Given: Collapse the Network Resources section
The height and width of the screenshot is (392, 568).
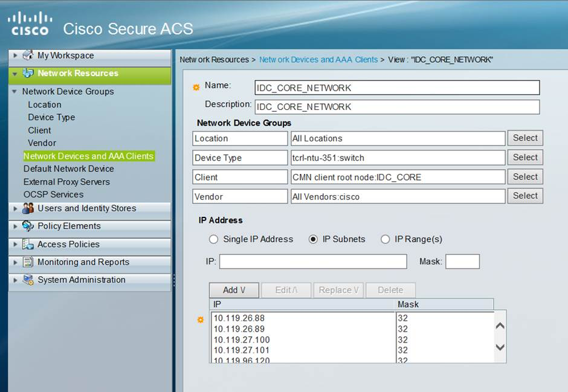Looking at the screenshot, I should point(15,74).
